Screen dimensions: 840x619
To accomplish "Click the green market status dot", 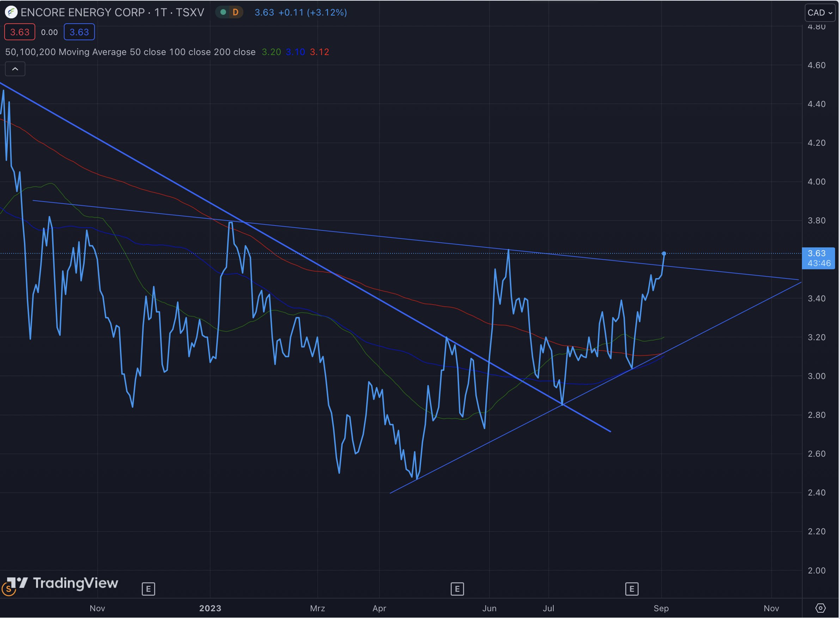I will coord(223,12).
